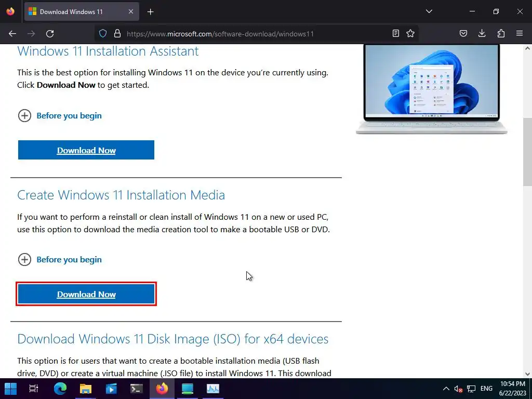Screen dimensions: 532x399
Task: Open the extensions puzzle icon
Action: [x=501, y=34]
